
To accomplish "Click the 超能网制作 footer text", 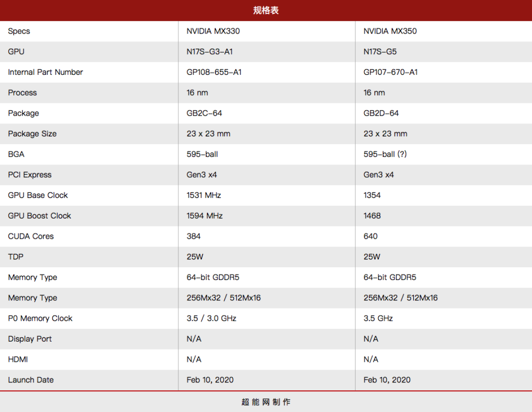I will 266,402.
